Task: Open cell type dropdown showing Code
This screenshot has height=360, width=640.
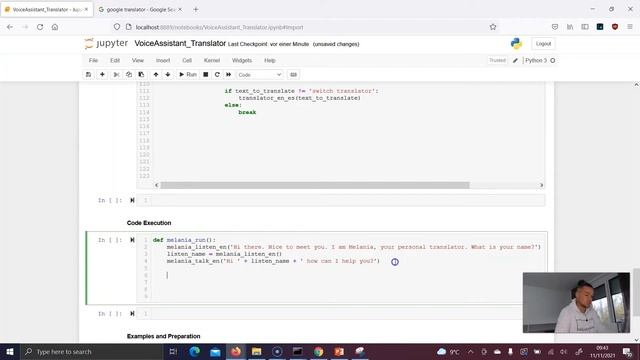Action: pos(260,75)
